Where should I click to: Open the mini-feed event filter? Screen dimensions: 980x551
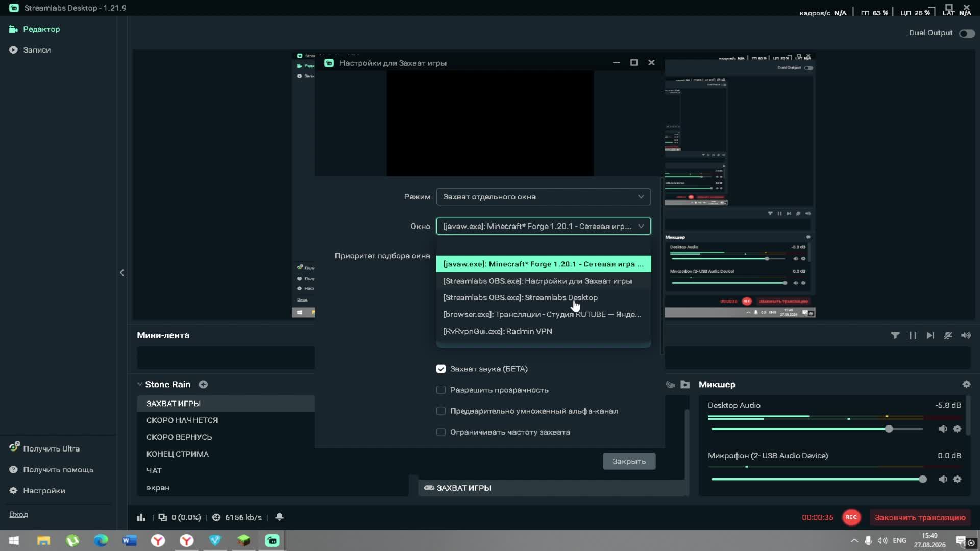(x=895, y=335)
